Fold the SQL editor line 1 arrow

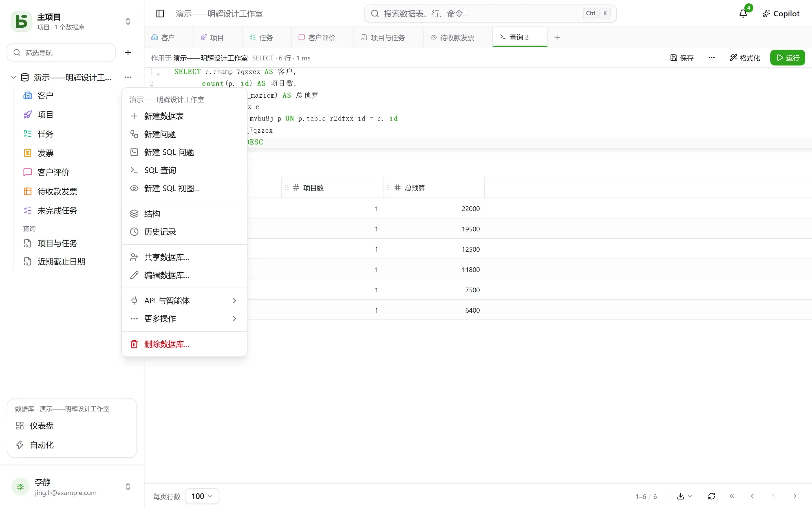[158, 74]
